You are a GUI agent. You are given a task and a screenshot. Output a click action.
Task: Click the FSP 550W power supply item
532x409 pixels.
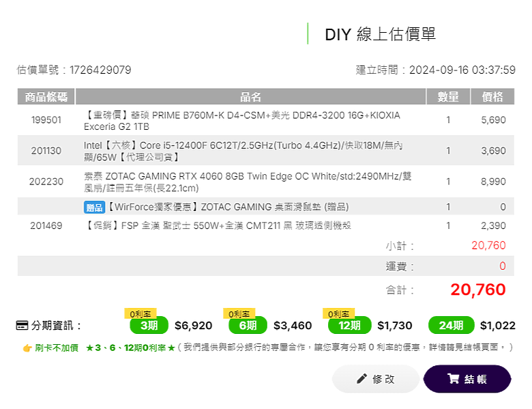coord(218,225)
